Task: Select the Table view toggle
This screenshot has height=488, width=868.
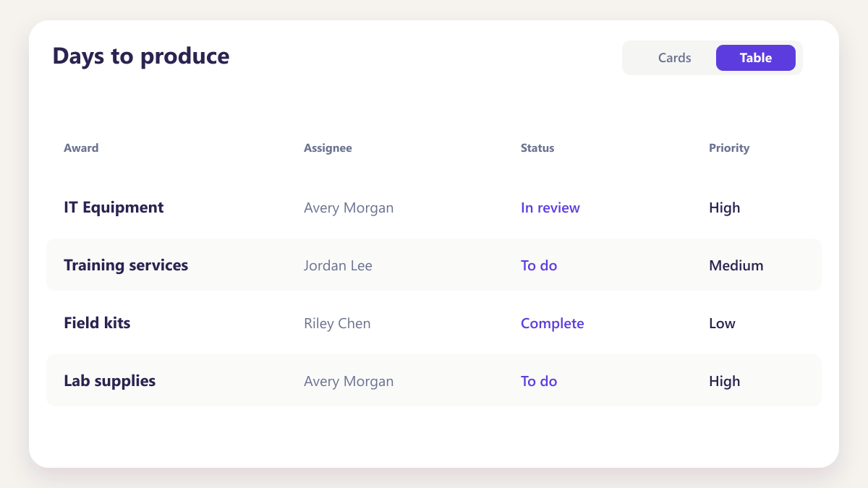Action: pos(756,58)
